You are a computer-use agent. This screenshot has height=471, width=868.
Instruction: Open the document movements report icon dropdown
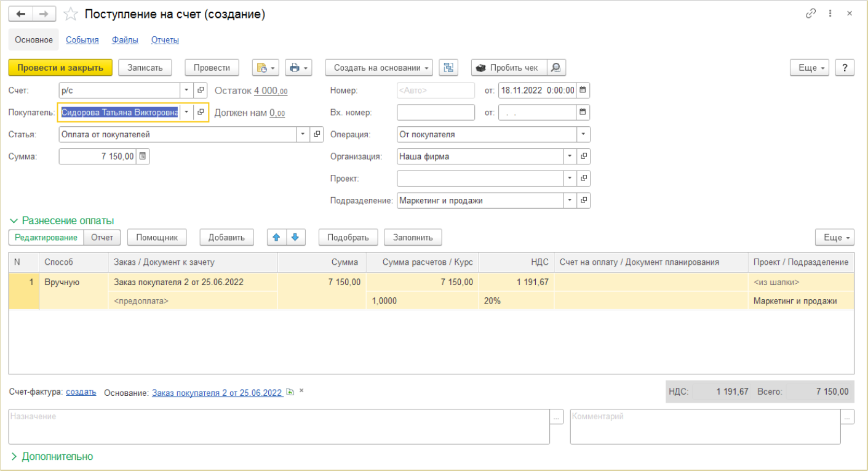pyautogui.click(x=266, y=68)
